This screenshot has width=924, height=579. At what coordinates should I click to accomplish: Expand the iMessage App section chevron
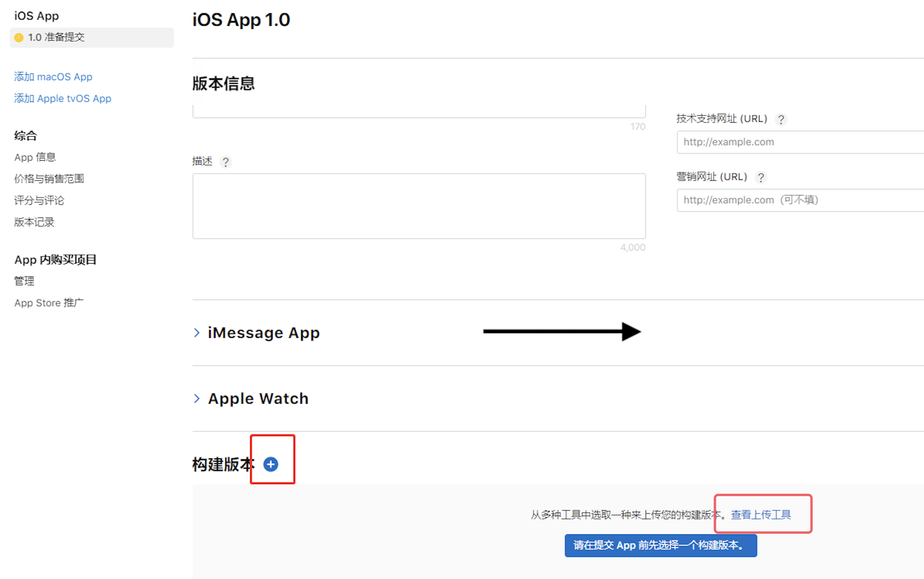click(x=197, y=333)
